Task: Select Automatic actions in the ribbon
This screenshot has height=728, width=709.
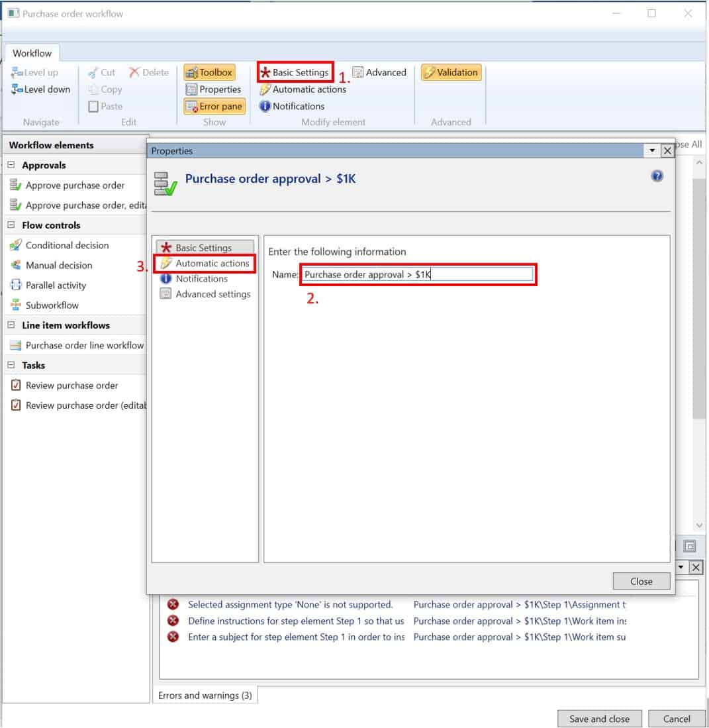Action: [302, 89]
